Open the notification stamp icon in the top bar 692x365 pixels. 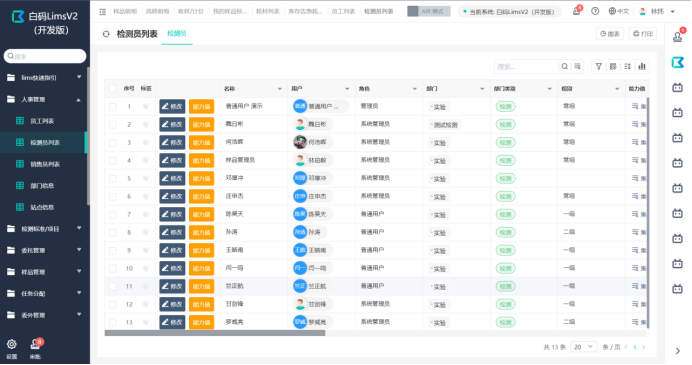576,11
